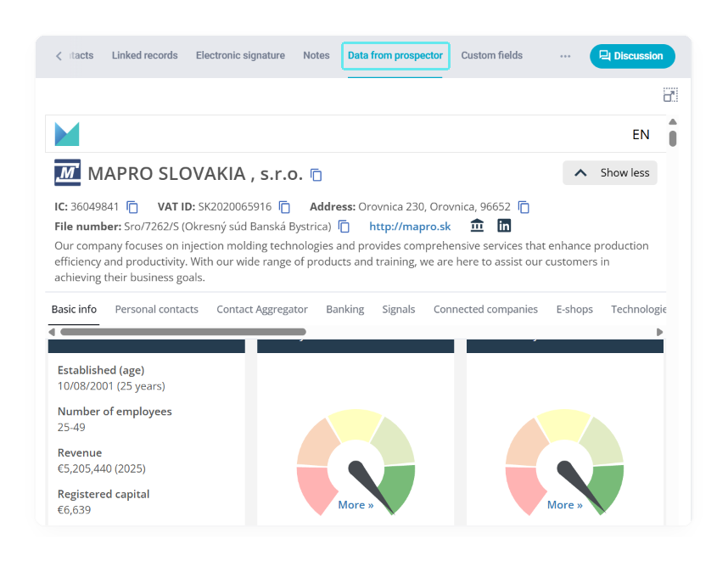Open the Signals sub-tab

tap(398, 309)
